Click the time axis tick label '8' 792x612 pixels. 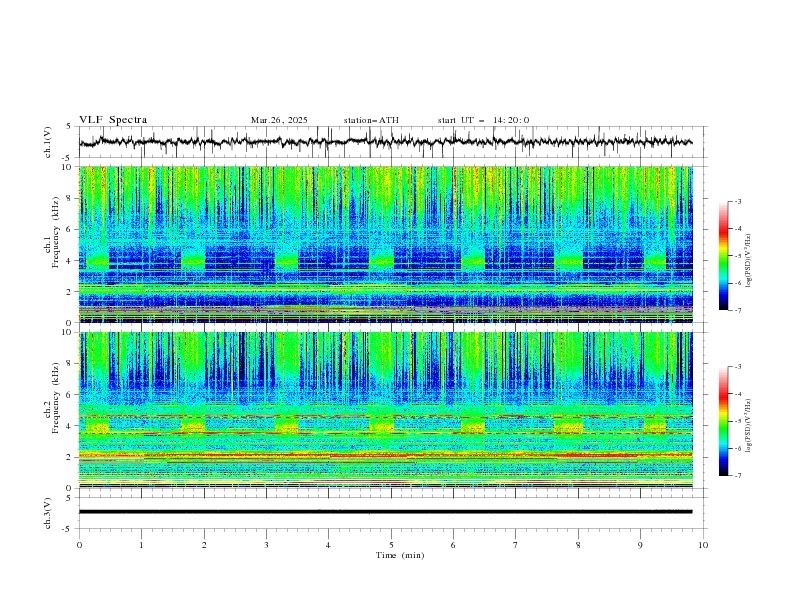click(578, 545)
